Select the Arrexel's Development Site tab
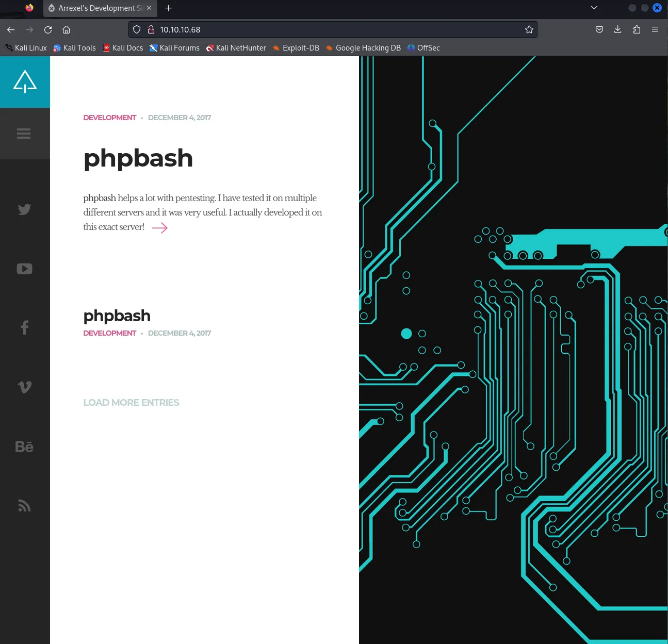668x644 pixels. click(100, 8)
